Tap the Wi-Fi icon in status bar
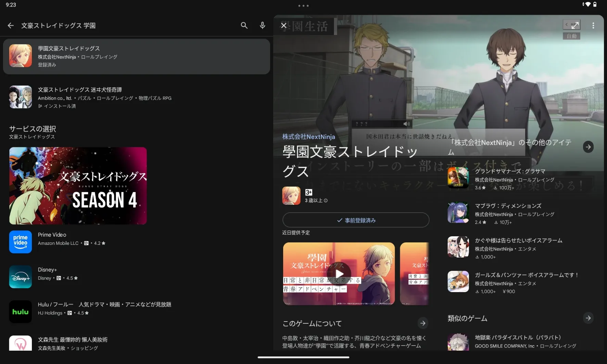Screen dimensions: 607x364 pyautogui.click(x=587, y=4)
